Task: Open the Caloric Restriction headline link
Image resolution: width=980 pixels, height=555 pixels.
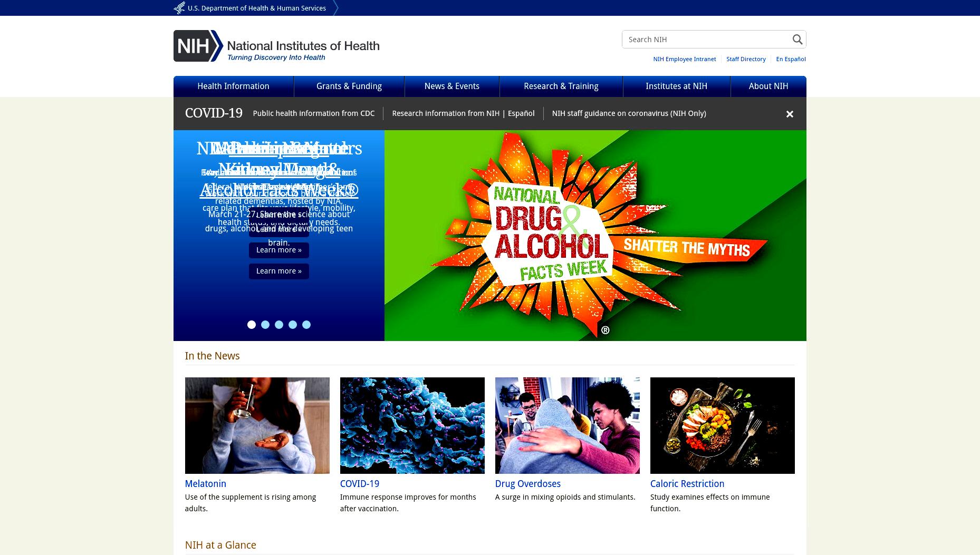Action: click(x=687, y=484)
